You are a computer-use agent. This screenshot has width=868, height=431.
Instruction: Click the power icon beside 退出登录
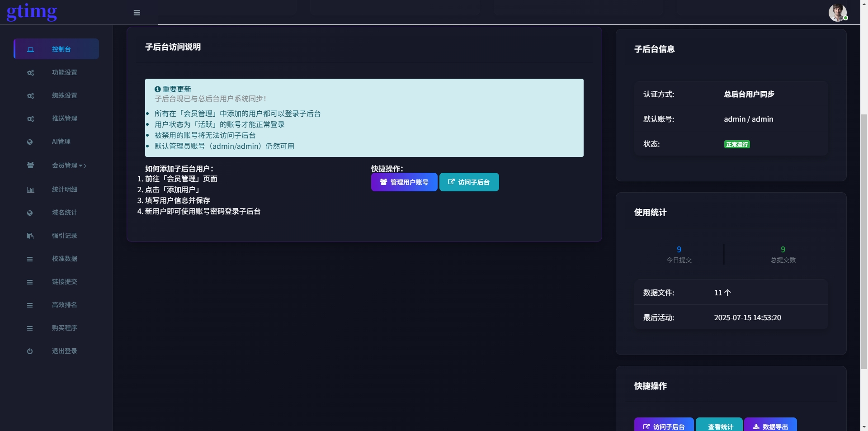tap(30, 351)
